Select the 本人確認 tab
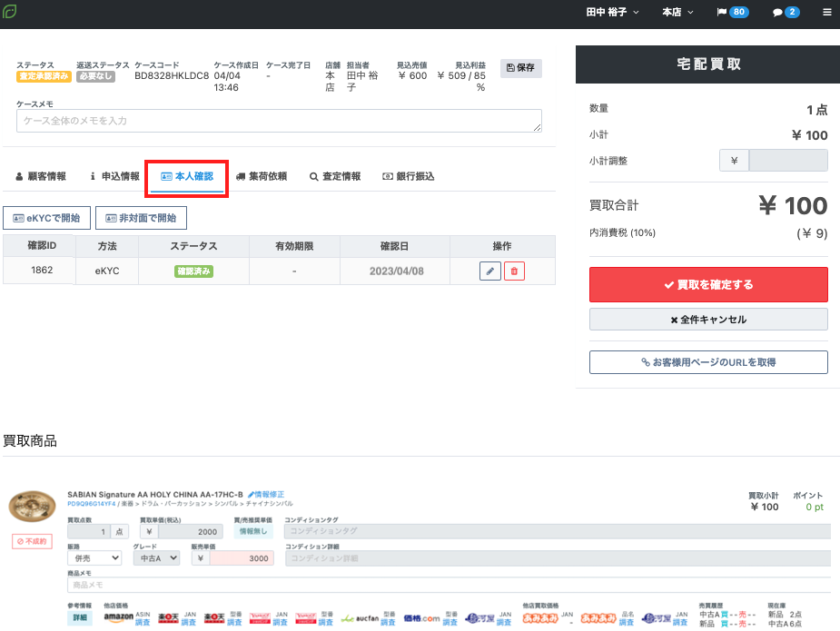The image size is (840, 631). (187, 176)
